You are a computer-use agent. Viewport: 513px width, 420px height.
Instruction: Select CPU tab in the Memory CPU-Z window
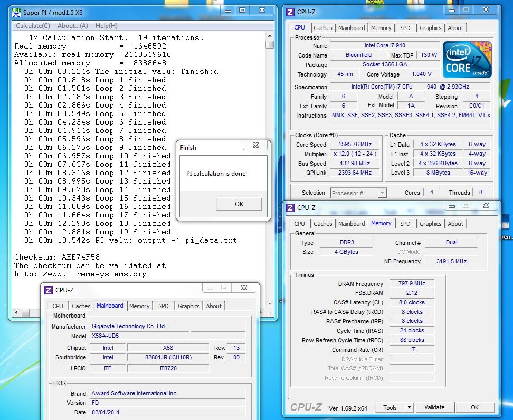pyautogui.click(x=299, y=224)
